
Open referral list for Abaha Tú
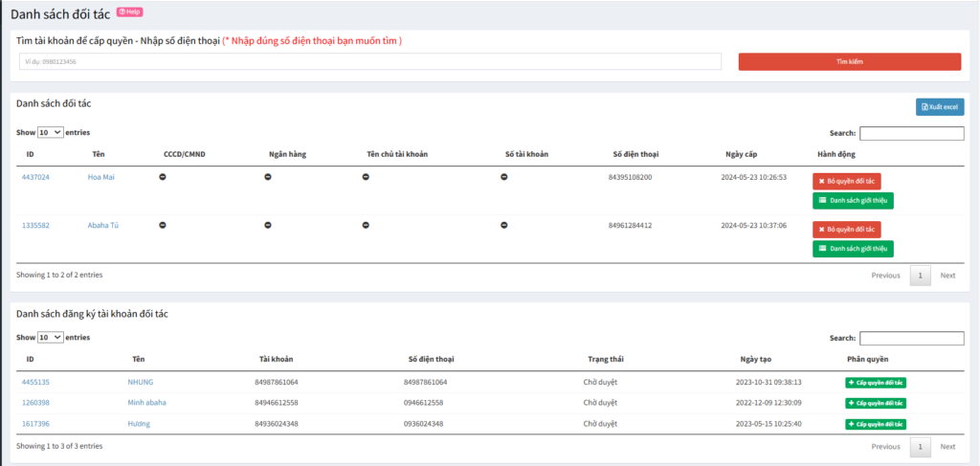point(853,249)
